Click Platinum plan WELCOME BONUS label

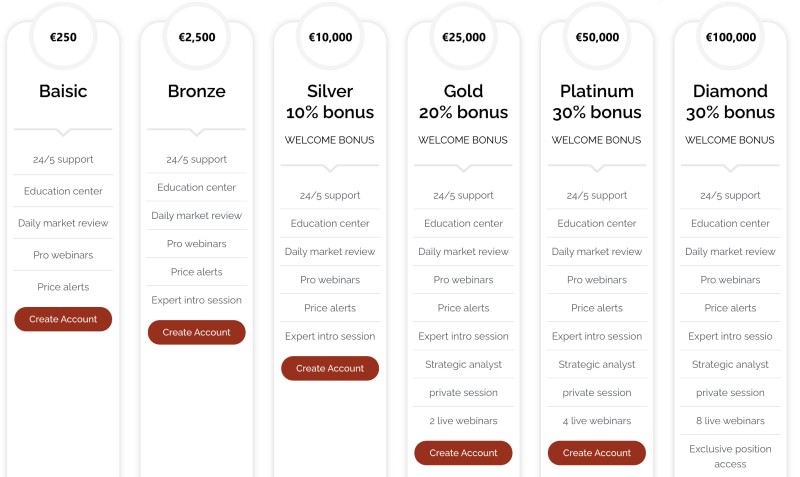[596, 140]
